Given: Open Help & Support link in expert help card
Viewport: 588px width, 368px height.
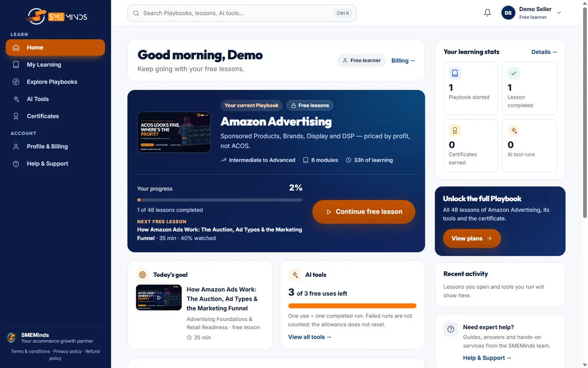Looking at the screenshot, I should [487, 358].
